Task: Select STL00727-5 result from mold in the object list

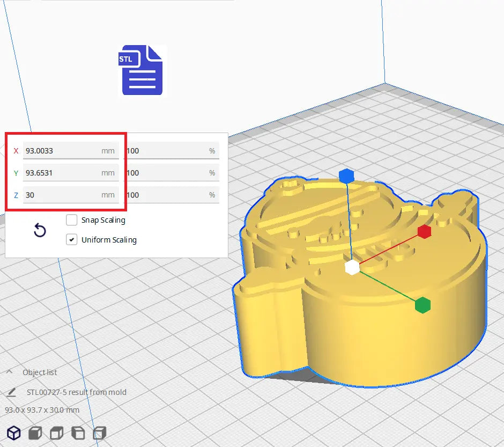Action: (x=76, y=392)
